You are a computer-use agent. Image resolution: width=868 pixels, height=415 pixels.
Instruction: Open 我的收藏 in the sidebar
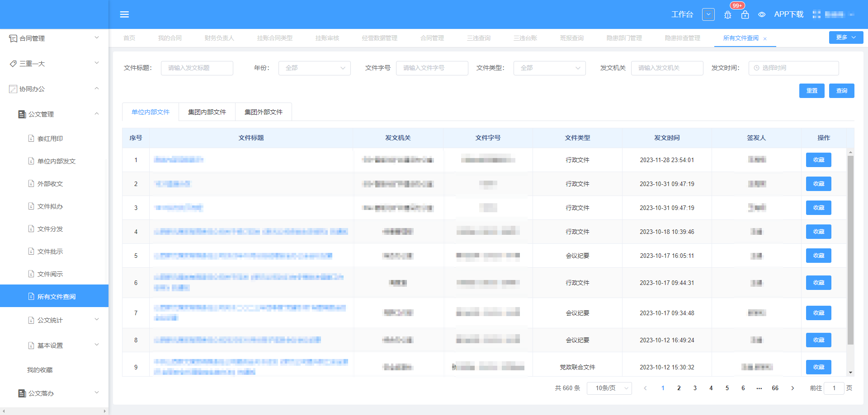(40, 370)
